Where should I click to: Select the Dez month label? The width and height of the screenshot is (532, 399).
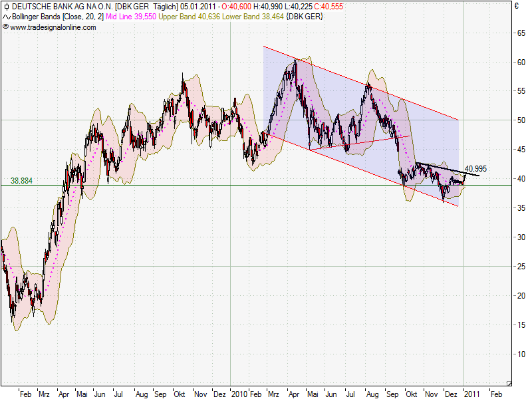[x=450, y=394]
